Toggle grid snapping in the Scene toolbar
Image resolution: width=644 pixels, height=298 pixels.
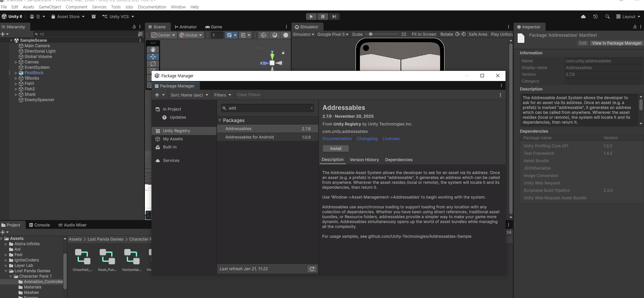[x=229, y=35]
